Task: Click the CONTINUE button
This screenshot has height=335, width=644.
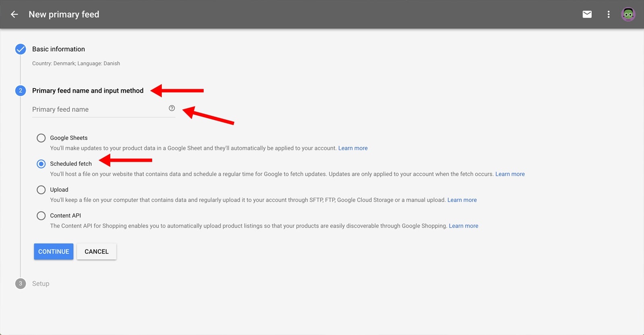Action: point(54,251)
